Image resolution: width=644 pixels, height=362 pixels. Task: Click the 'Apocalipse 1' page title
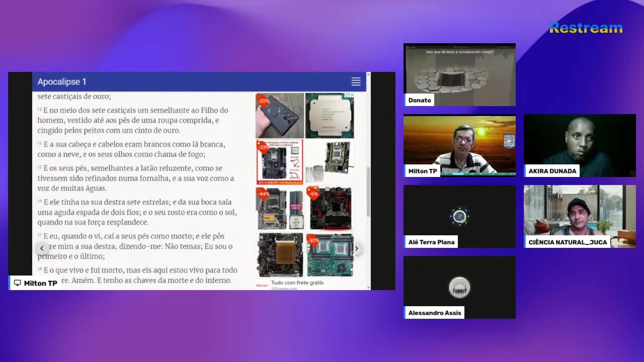62,81
